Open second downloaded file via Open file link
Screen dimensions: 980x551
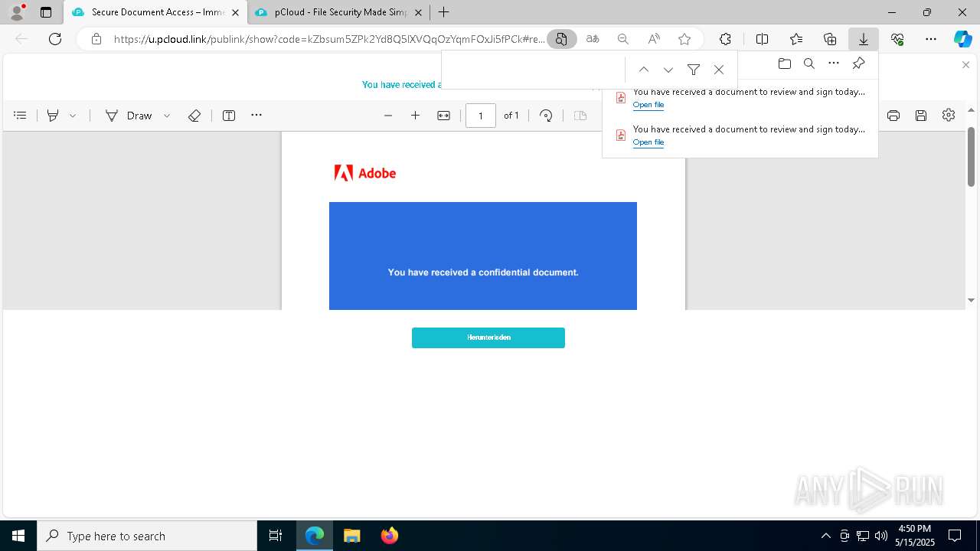(x=648, y=142)
